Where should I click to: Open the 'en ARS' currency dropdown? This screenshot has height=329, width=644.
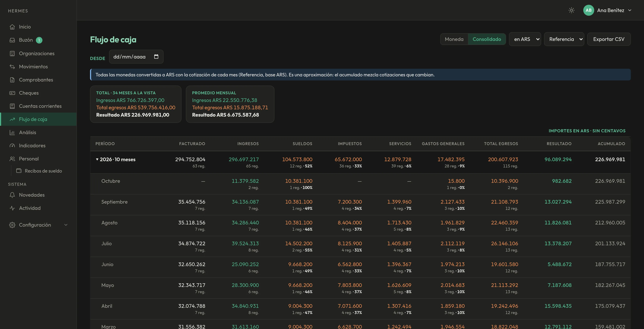525,39
